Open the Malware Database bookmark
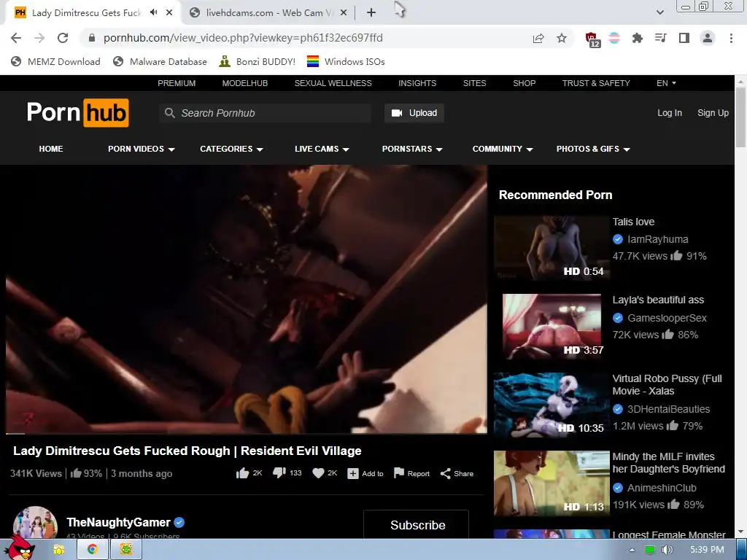This screenshot has width=747, height=560. tap(160, 61)
